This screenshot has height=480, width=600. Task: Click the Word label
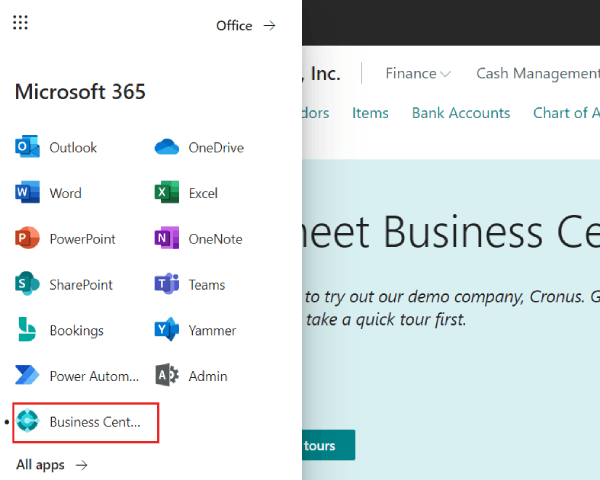[x=65, y=193]
